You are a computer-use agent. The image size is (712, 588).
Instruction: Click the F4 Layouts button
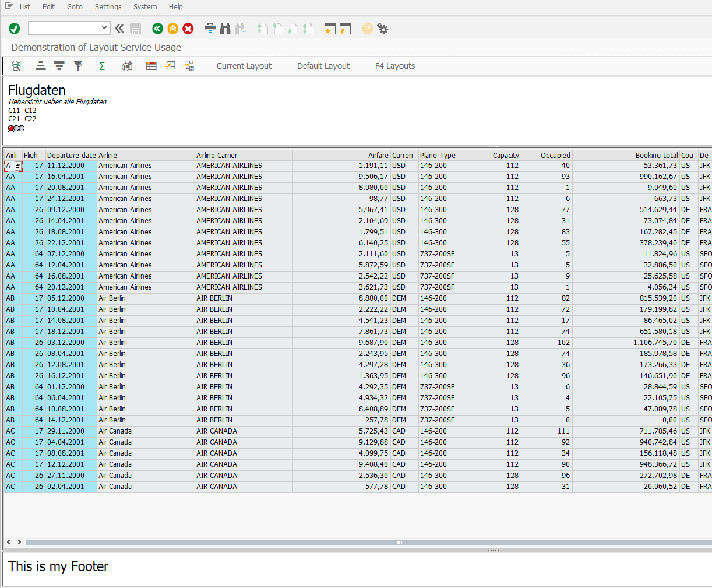(395, 66)
